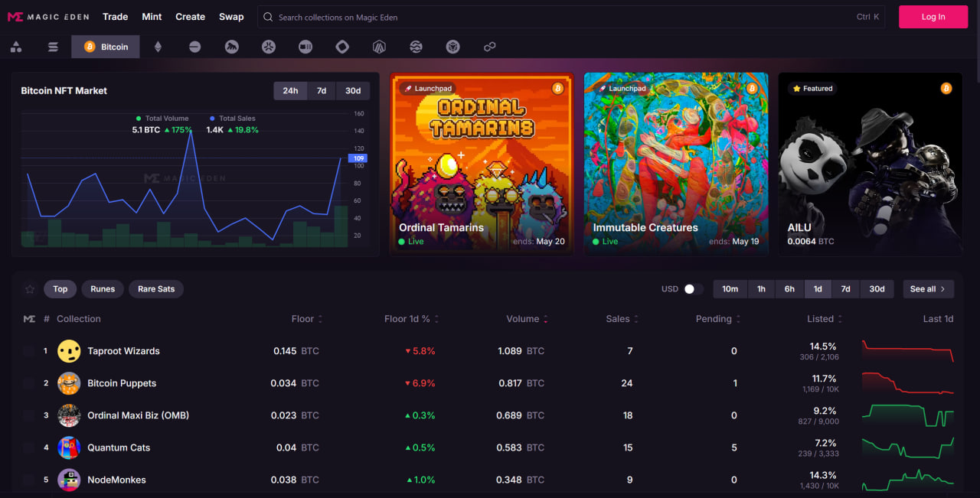Screen dimensions: 980x498
Task: Sort by the Volume column
Action: (527, 319)
